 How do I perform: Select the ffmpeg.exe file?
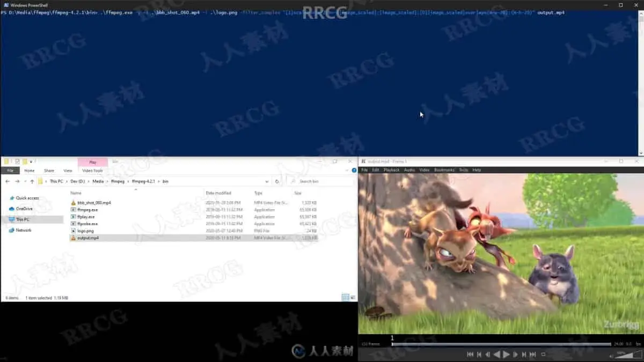(x=194, y=210)
